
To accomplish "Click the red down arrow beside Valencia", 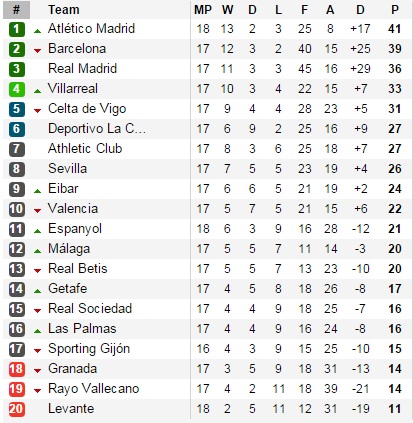I will [37, 211].
